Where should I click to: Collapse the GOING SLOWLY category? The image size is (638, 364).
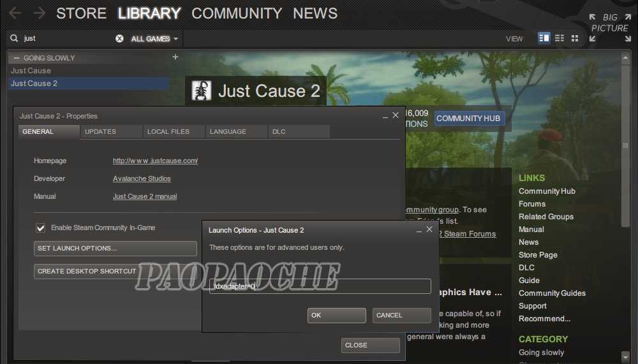[17, 58]
